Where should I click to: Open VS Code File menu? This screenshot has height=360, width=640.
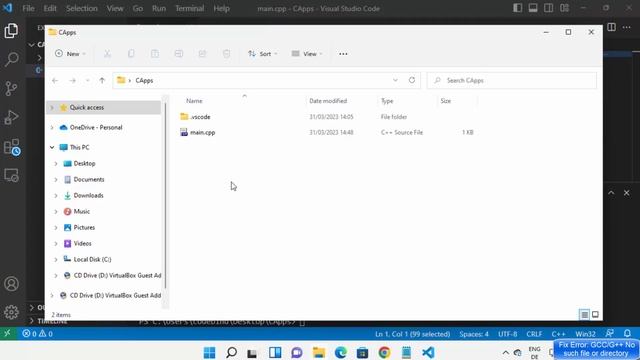pos(28,8)
